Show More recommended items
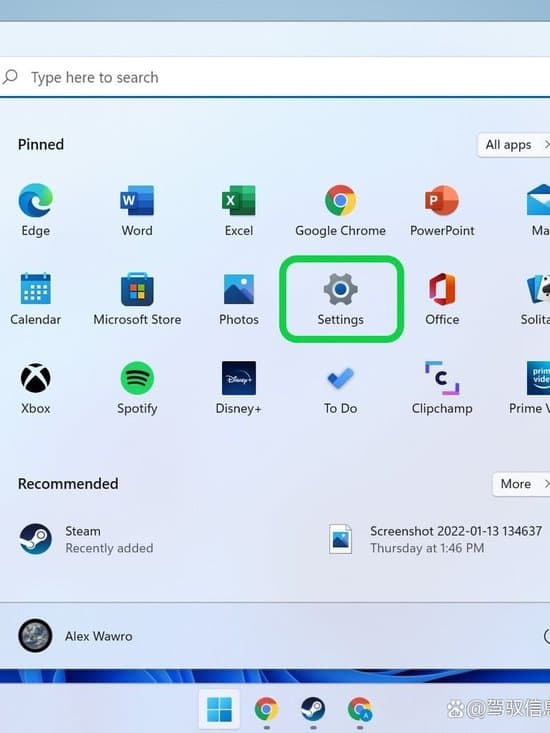 point(521,484)
